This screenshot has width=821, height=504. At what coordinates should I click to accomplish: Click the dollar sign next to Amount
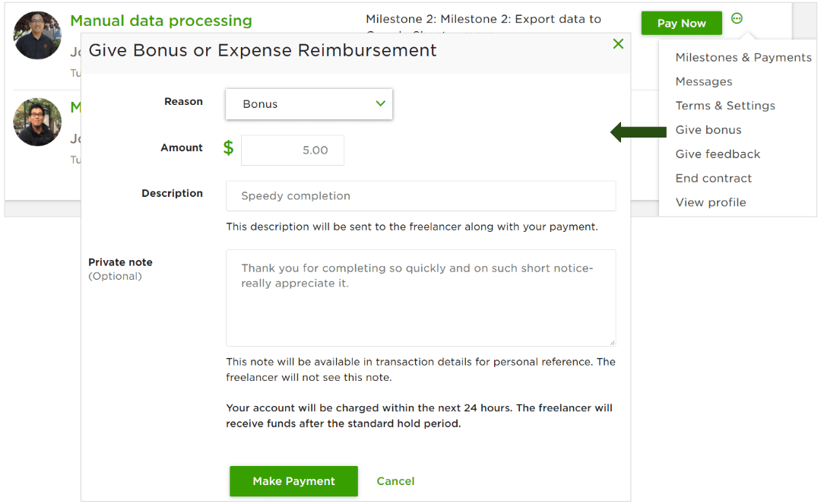point(228,149)
